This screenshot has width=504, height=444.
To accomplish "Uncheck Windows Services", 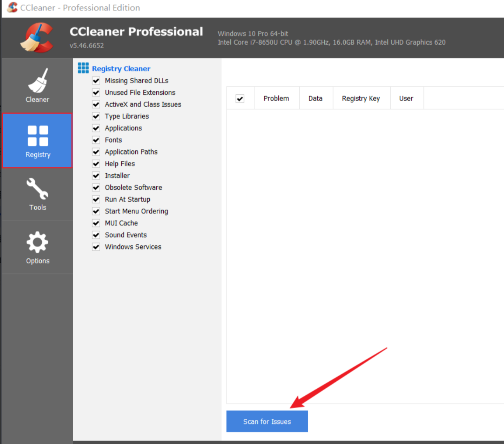I will 96,247.
